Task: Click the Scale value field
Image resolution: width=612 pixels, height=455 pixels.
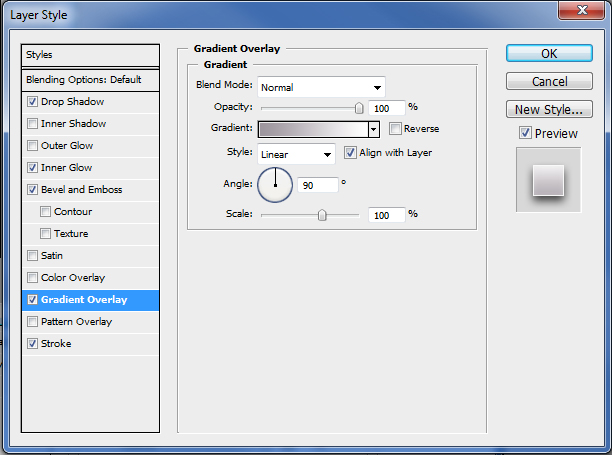Action: [386, 215]
